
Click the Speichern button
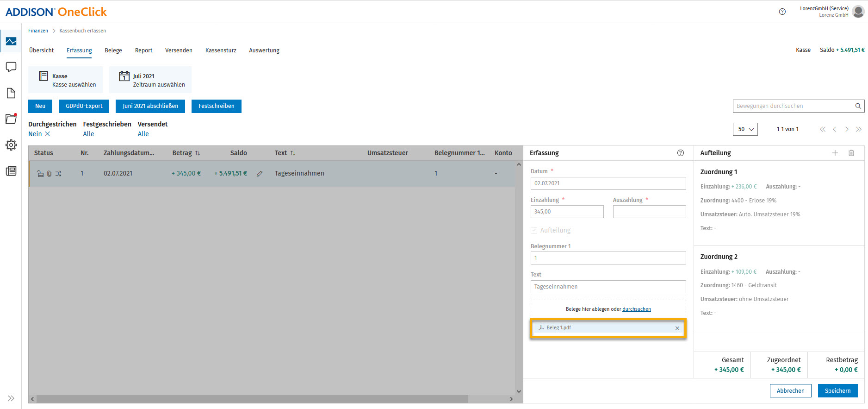coord(838,391)
